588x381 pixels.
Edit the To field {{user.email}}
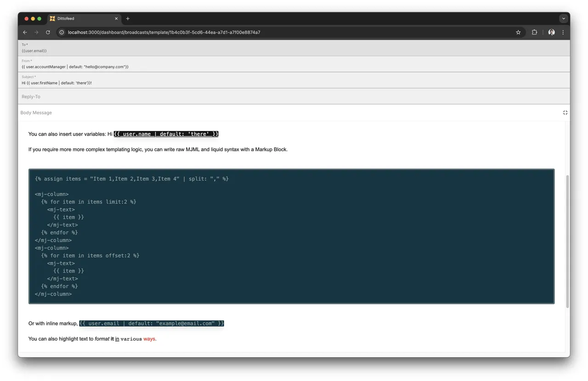(294, 48)
